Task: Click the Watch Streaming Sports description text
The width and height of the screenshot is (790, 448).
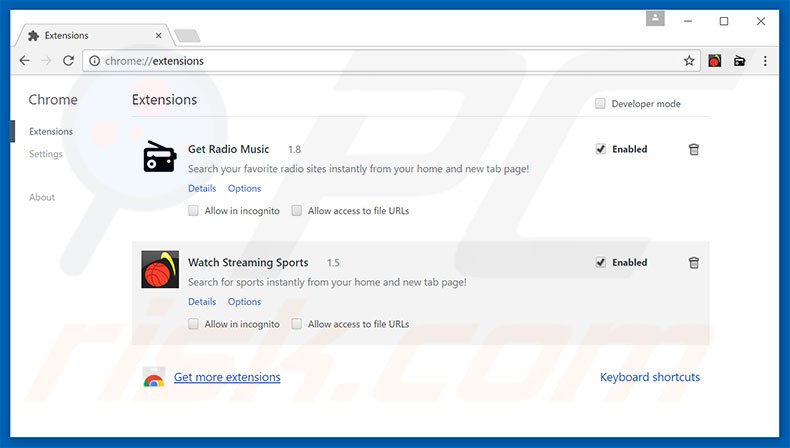Action: pyautogui.click(x=327, y=283)
